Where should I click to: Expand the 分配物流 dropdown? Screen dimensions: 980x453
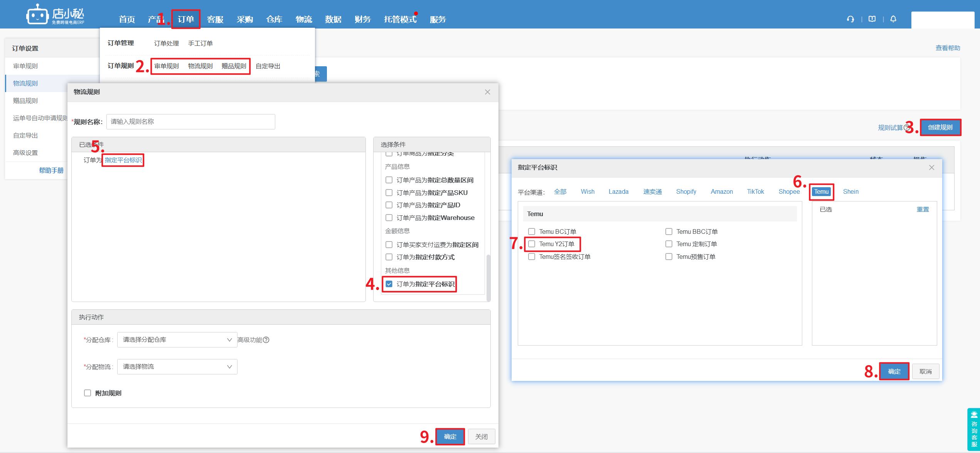click(x=177, y=367)
